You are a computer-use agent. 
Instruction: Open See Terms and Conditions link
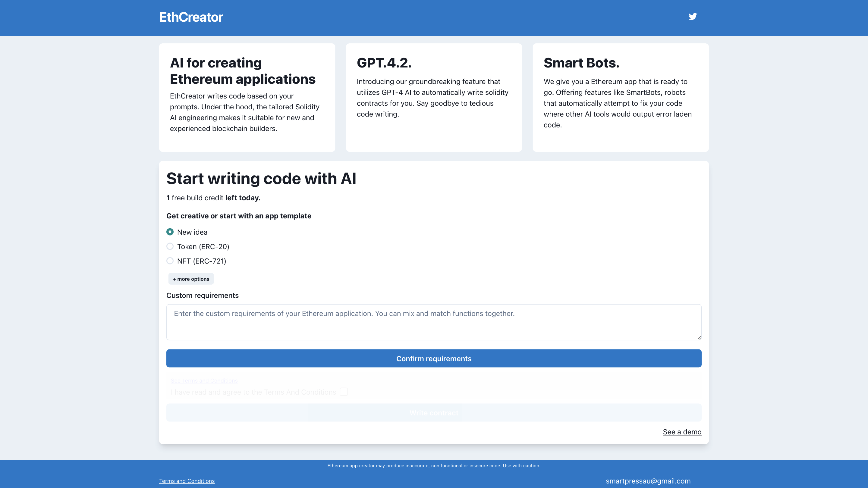point(204,380)
